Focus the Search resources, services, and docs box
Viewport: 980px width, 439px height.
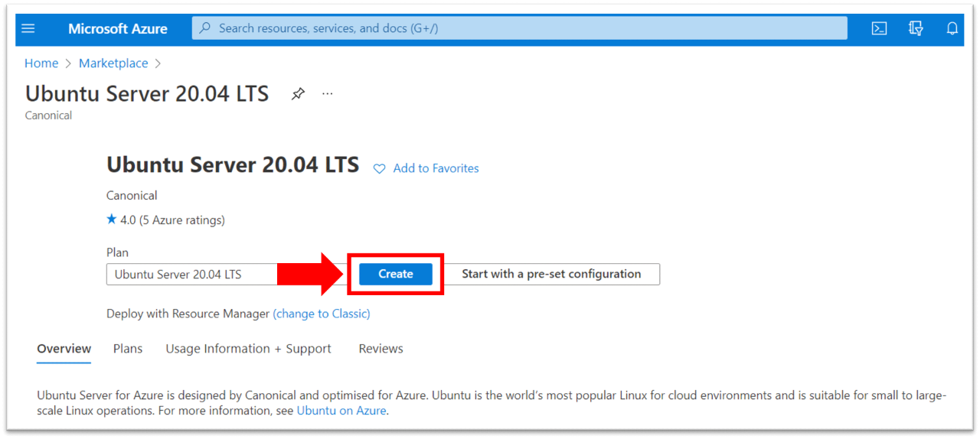520,28
